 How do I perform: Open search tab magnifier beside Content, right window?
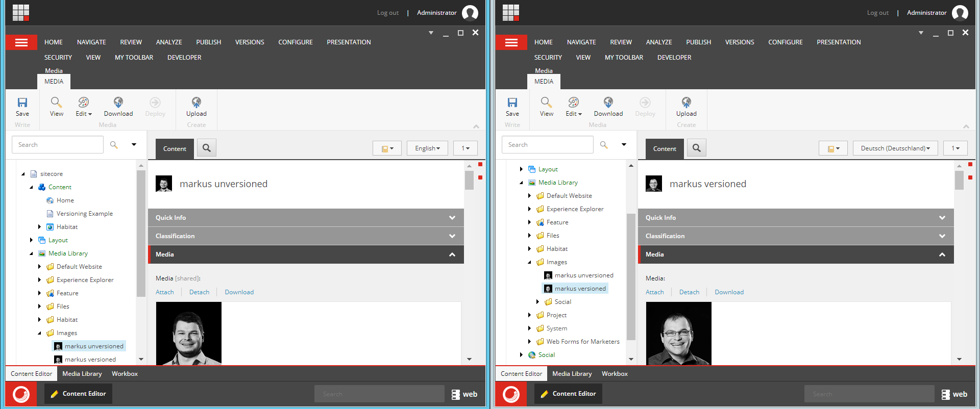[x=697, y=148]
